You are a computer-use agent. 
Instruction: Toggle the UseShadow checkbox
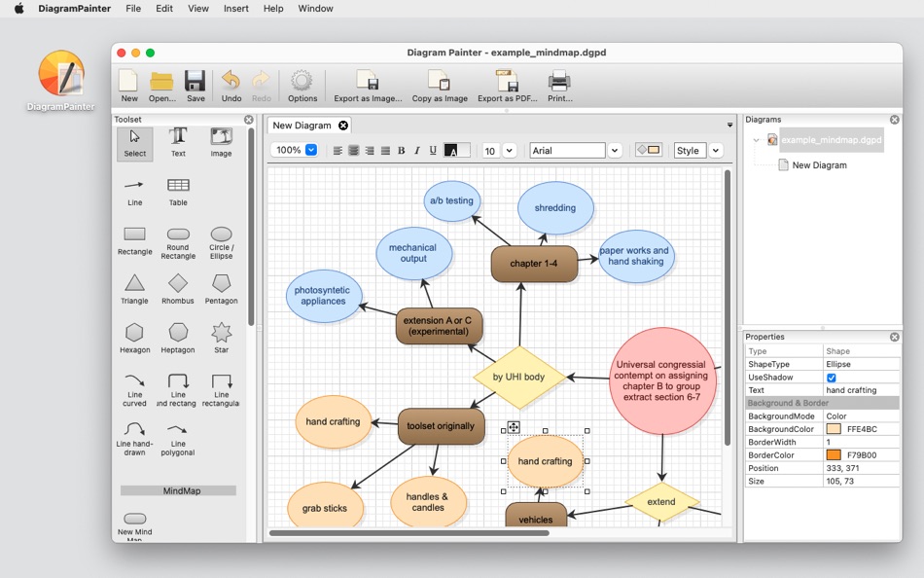pos(832,378)
